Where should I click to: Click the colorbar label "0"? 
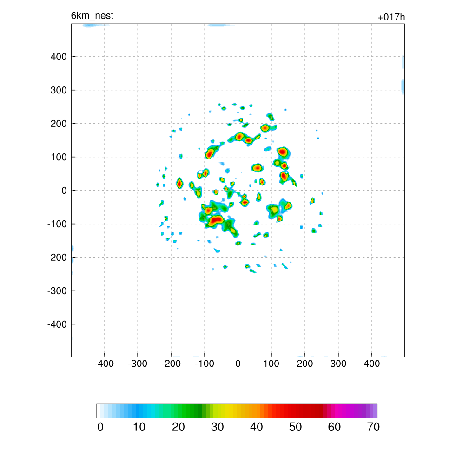pos(100,427)
